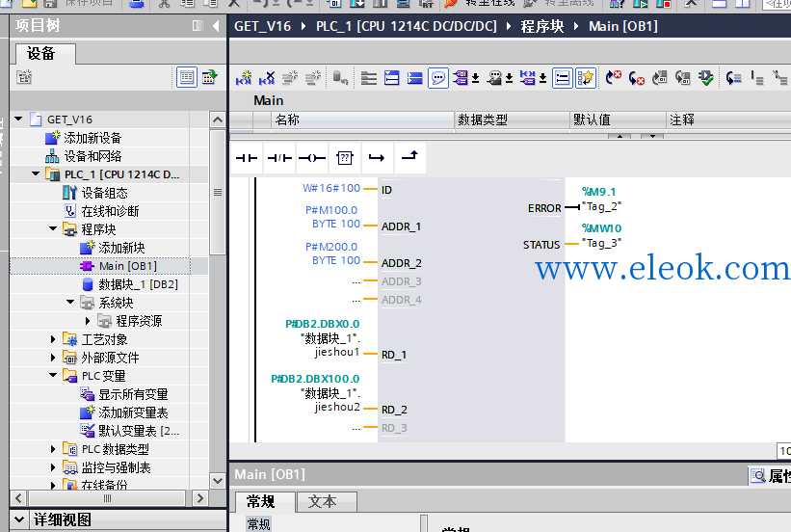
Task: Select 数据块_1 [DB2] item
Action: pyautogui.click(x=138, y=284)
